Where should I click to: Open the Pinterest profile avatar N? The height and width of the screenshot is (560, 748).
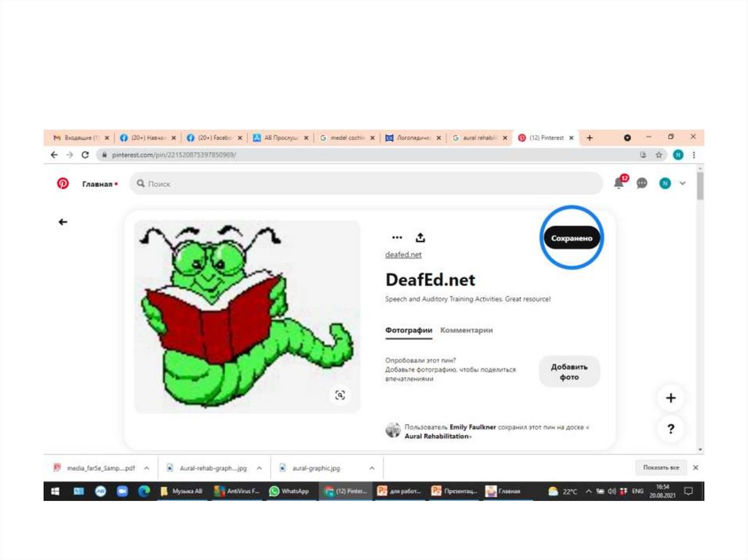[665, 183]
